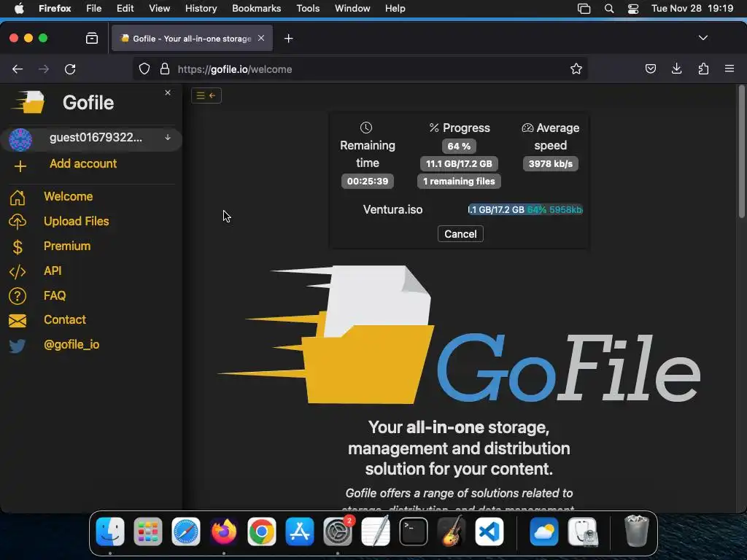The image size is (747, 560).
Task: Cancel the Ventura.iso upload
Action: (x=460, y=234)
